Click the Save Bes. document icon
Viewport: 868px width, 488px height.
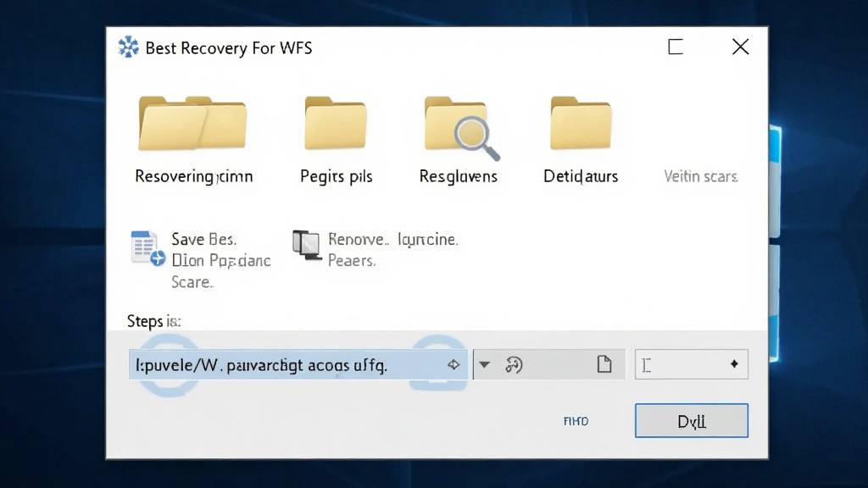(x=147, y=248)
